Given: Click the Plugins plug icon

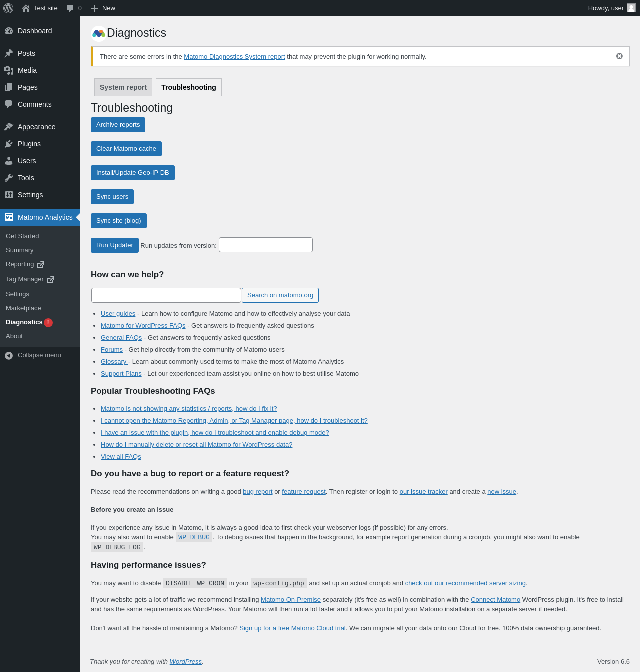Looking at the screenshot, I should [9, 144].
